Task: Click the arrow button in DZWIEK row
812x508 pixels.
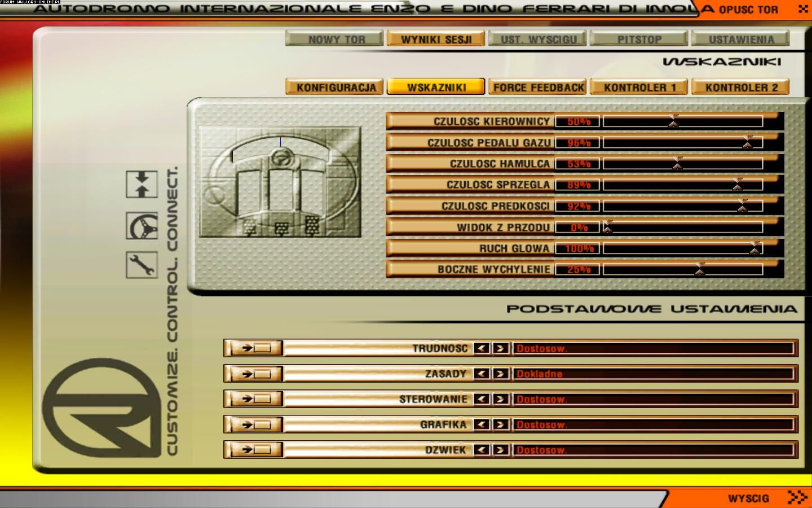Action: click(x=256, y=450)
